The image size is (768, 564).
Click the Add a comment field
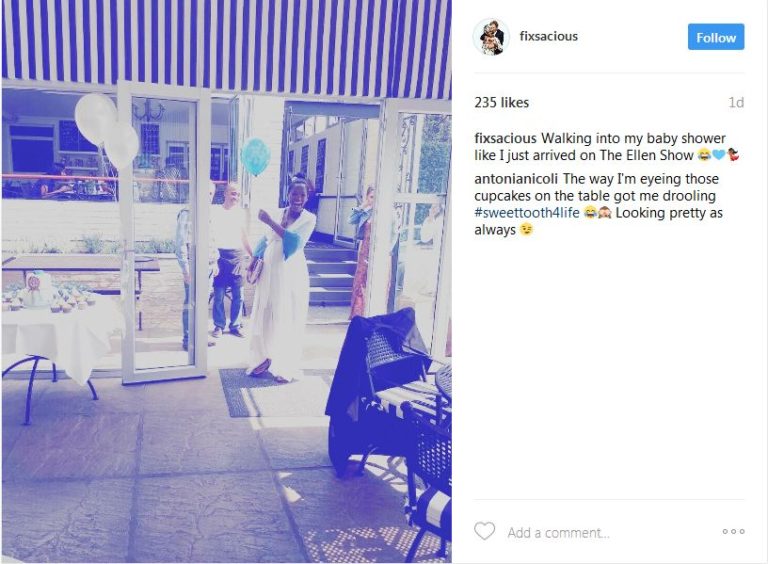(558, 532)
